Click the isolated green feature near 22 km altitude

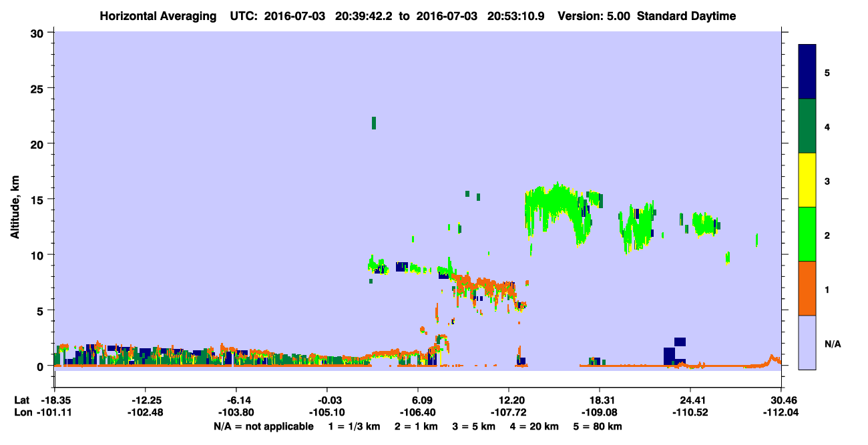374,123
